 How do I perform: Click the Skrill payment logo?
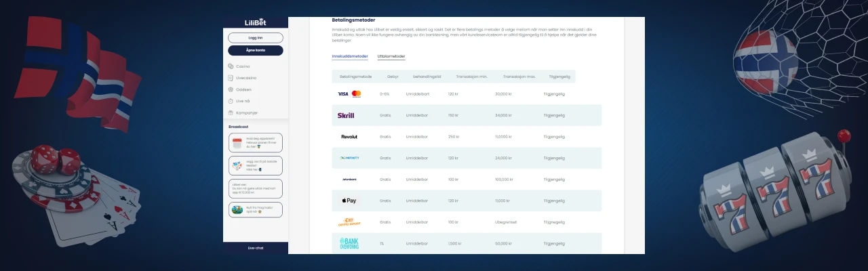(x=346, y=115)
